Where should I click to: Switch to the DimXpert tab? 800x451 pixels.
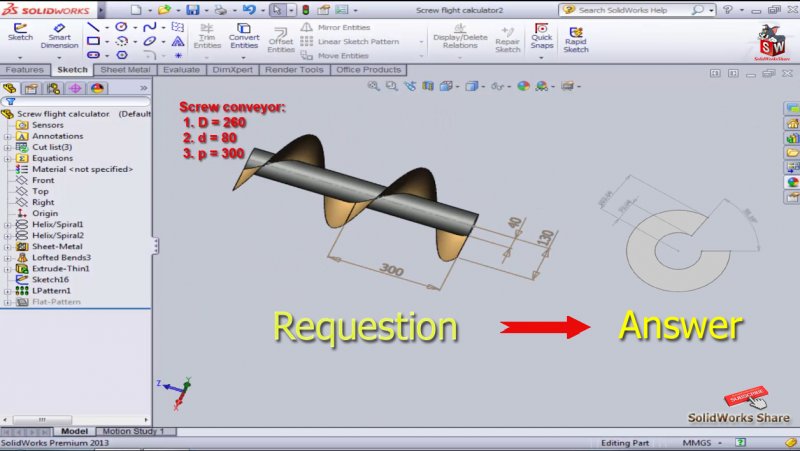coord(233,70)
